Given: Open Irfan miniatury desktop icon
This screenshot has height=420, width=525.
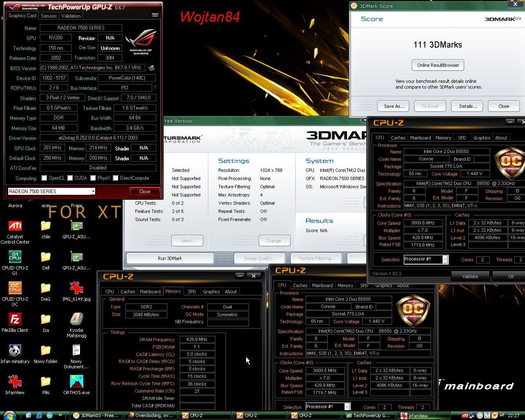Looking at the screenshot, I should [x=15, y=354].
